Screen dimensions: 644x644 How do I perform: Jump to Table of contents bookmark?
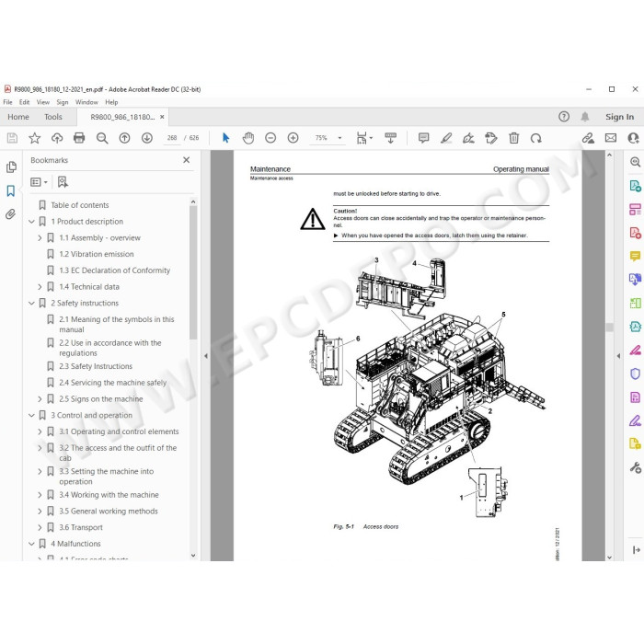pyautogui.click(x=80, y=205)
